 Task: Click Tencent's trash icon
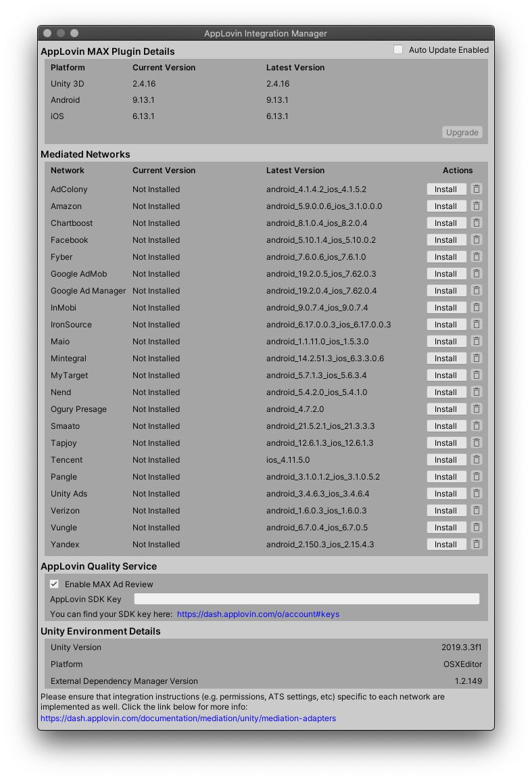click(x=477, y=459)
